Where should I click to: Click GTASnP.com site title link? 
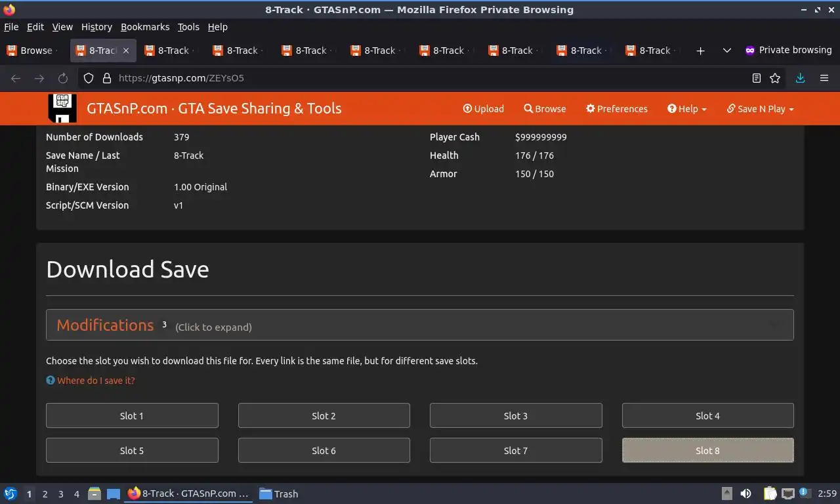(x=214, y=108)
